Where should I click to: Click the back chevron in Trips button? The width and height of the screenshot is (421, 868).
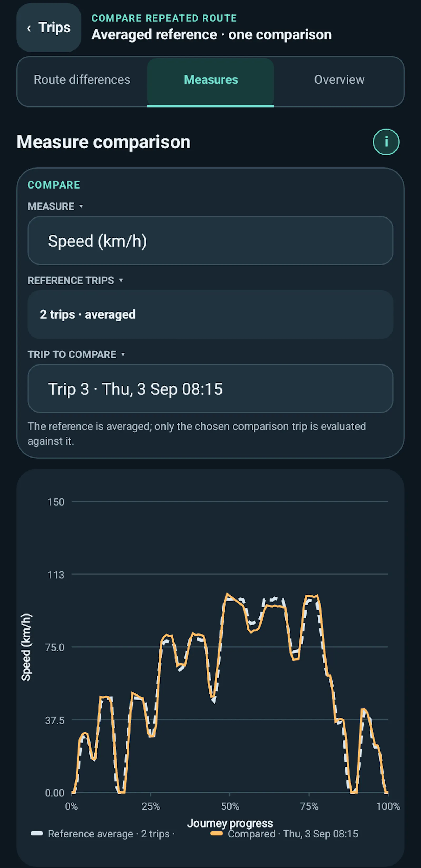coord(29,28)
